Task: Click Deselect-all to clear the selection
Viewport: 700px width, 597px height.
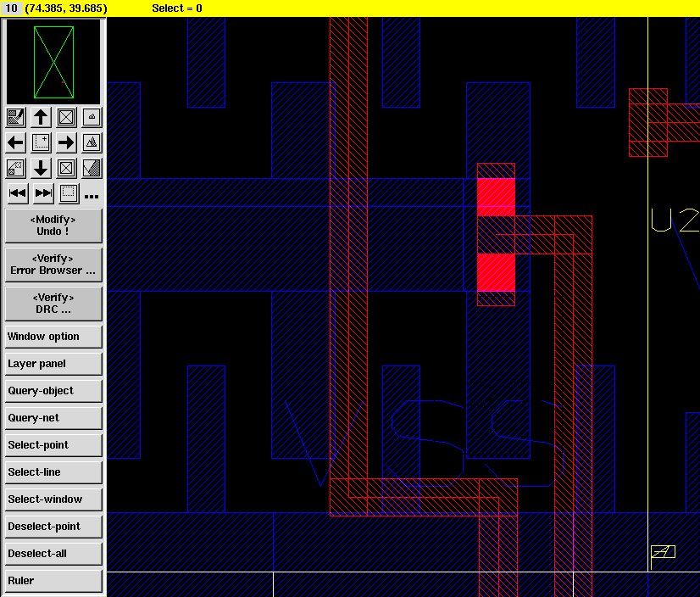Action: click(x=53, y=554)
